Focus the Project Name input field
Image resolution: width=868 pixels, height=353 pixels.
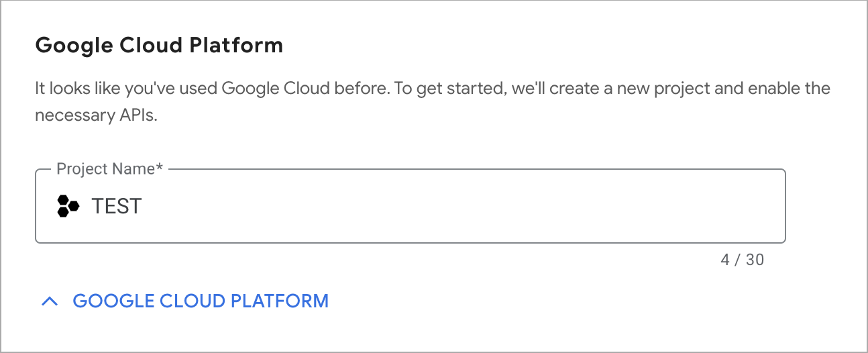coord(410,206)
